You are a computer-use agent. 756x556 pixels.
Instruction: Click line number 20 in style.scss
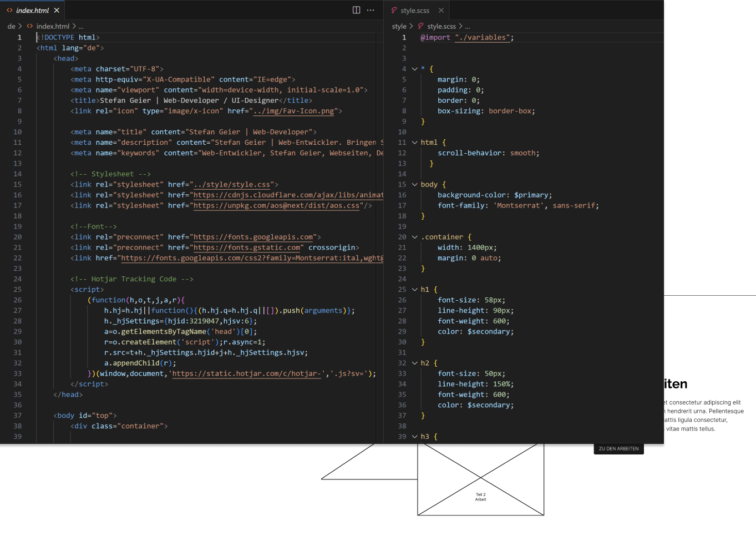(402, 237)
